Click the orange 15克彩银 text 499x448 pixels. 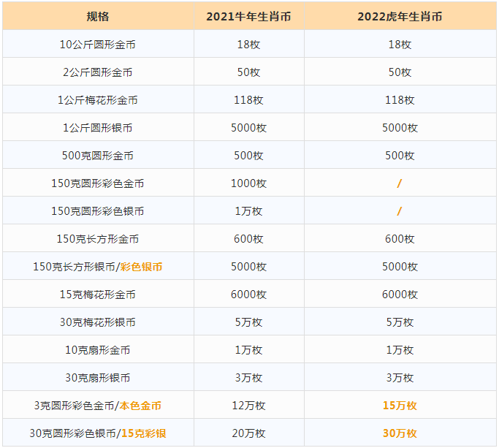click(x=143, y=433)
